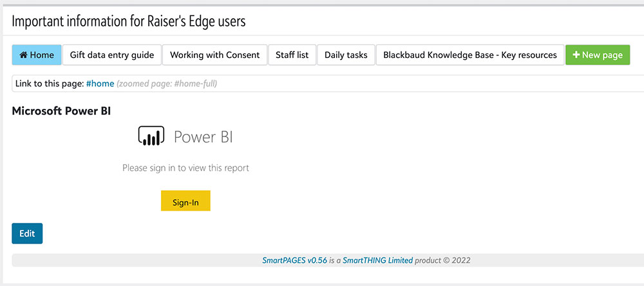Select the Daily tasks tab
This screenshot has height=286, width=644.
346,55
